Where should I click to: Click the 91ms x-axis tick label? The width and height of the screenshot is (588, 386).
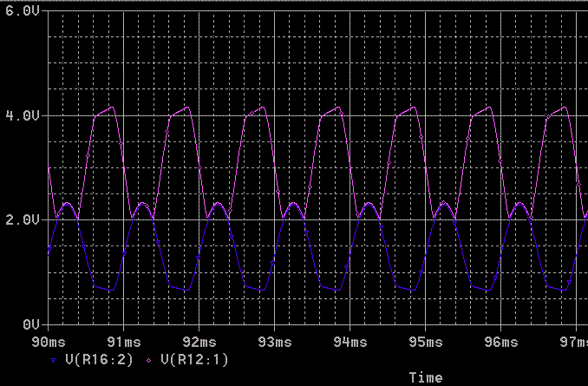123,339
